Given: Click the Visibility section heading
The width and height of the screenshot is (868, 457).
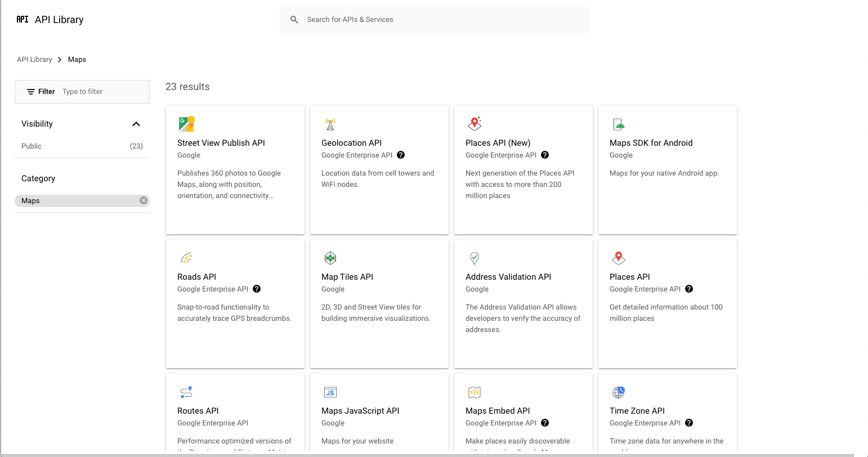Looking at the screenshot, I should point(37,124).
